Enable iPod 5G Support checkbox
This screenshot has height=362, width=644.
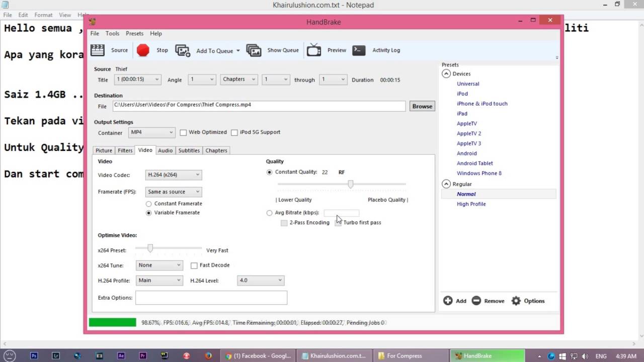234,132
